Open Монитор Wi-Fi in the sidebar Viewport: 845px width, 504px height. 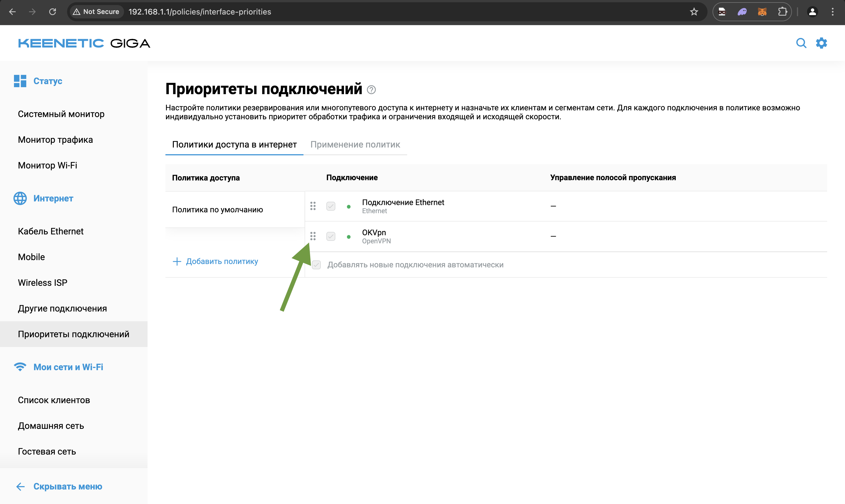click(x=47, y=165)
